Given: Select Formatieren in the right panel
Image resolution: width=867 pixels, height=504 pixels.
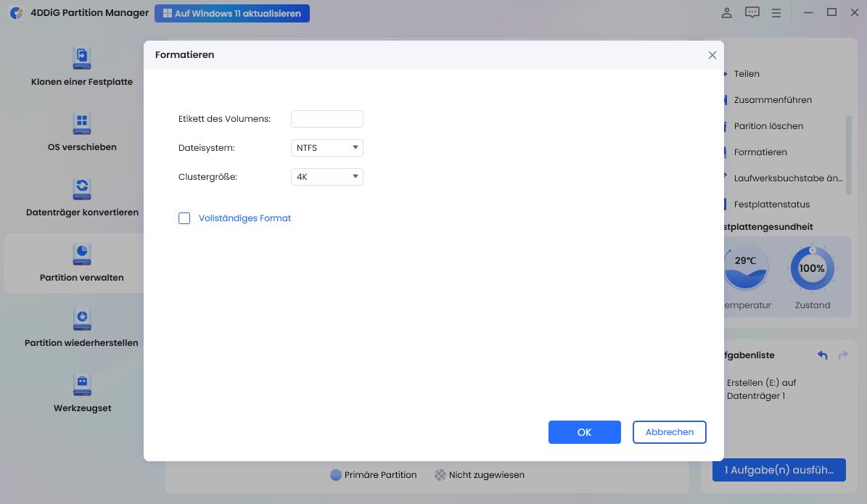Looking at the screenshot, I should pyautogui.click(x=760, y=152).
